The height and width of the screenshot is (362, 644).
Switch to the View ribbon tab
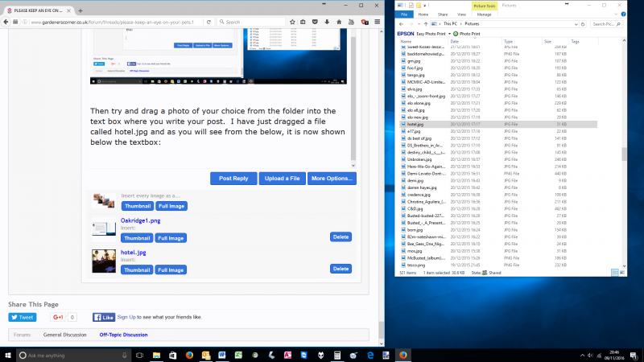460,14
